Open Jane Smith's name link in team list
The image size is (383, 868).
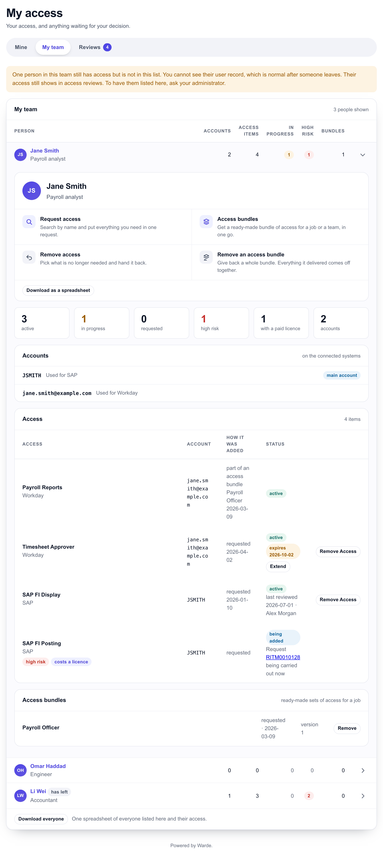[44, 151]
